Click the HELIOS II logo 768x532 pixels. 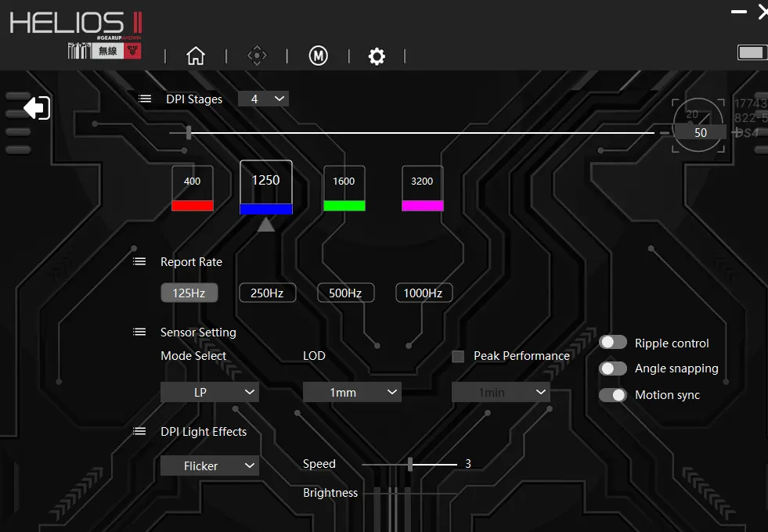coord(76,23)
